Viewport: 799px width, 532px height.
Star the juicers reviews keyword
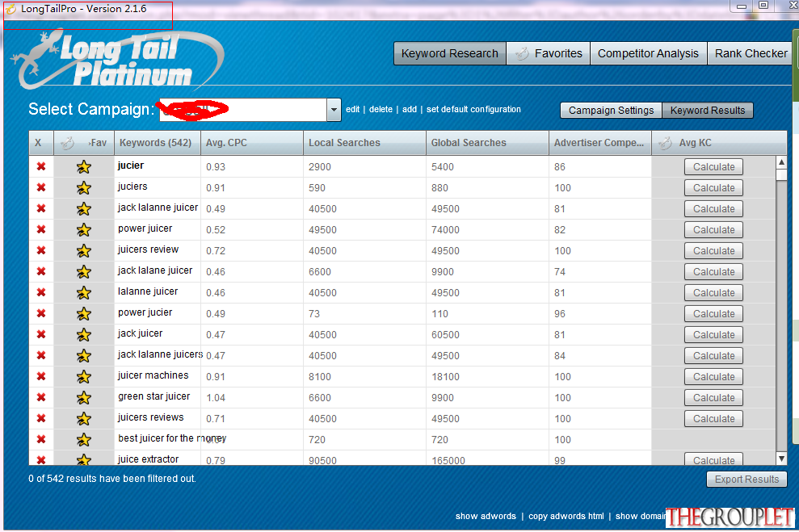(x=83, y=418)
